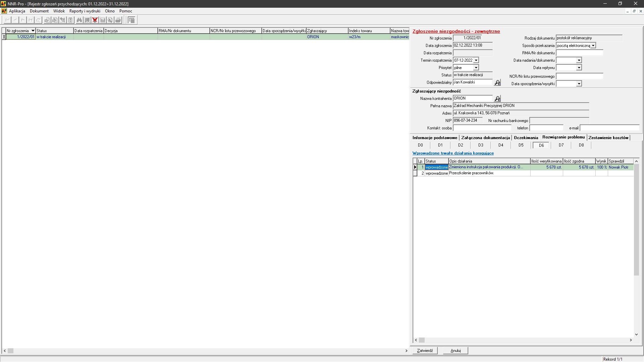Open the Sposób przekazania dropdown

tap(593, 46)
